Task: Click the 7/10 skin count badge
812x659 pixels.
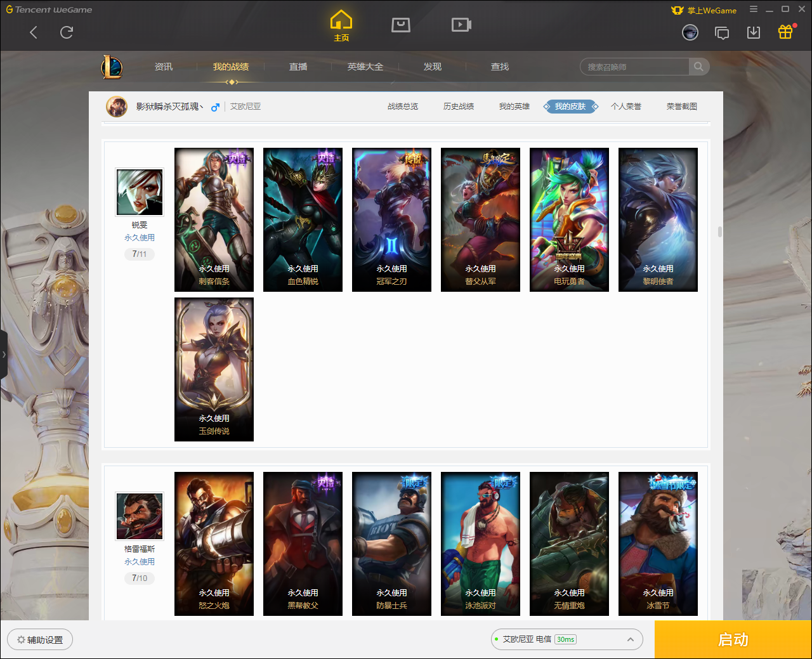Action: 140,578
